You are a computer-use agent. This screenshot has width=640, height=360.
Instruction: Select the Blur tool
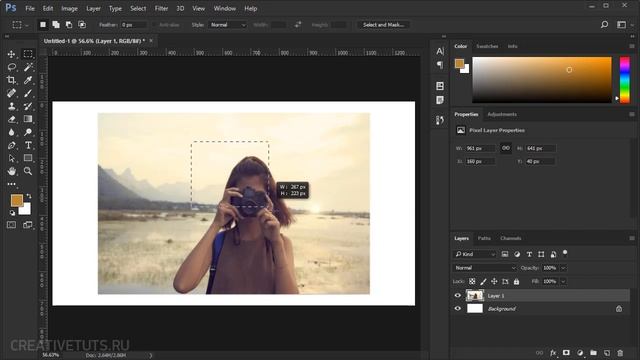pyautogui.click(x=11, y=132)
